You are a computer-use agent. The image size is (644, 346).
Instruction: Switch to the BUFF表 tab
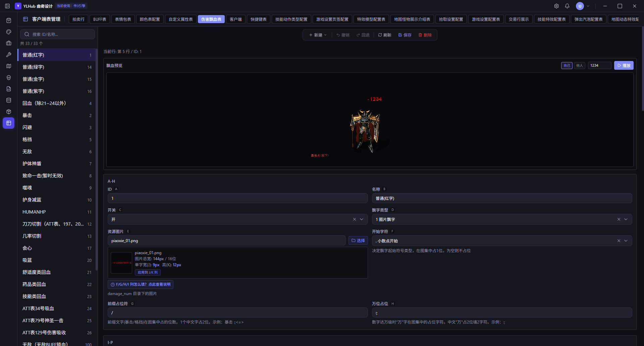tap(100, 19)
